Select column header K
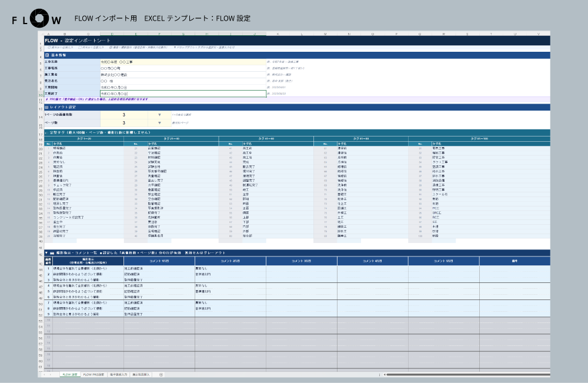 pos(278,34)
